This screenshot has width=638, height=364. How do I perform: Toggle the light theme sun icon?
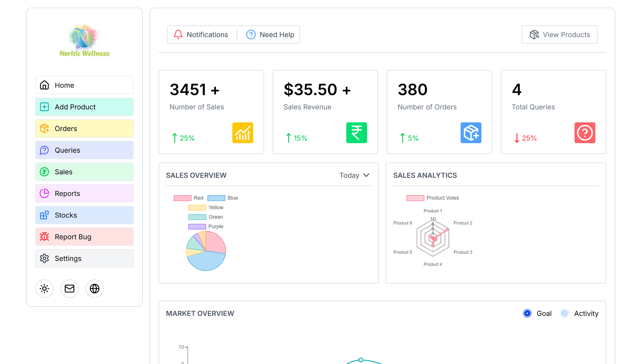(x=45, y=289)
